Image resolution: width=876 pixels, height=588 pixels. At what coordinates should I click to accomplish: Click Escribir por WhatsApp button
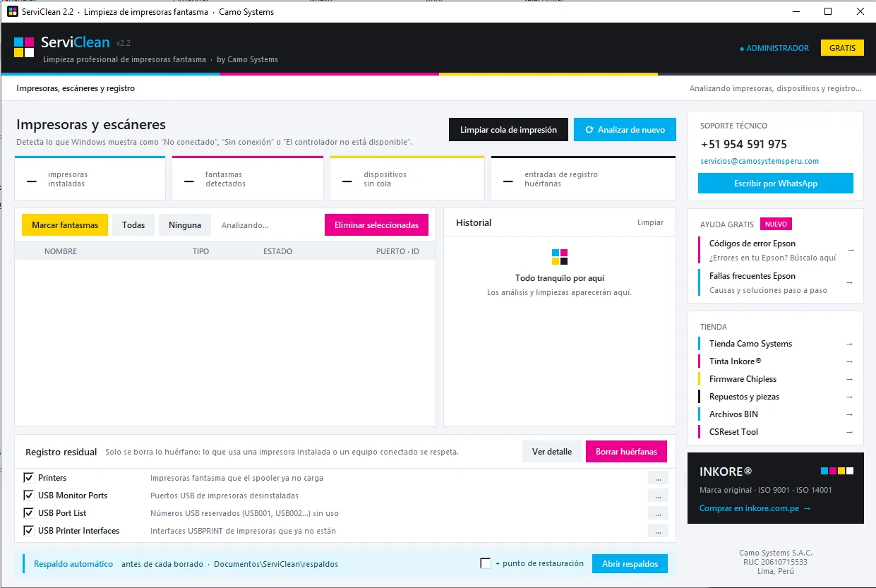click(x=775, y=184)
